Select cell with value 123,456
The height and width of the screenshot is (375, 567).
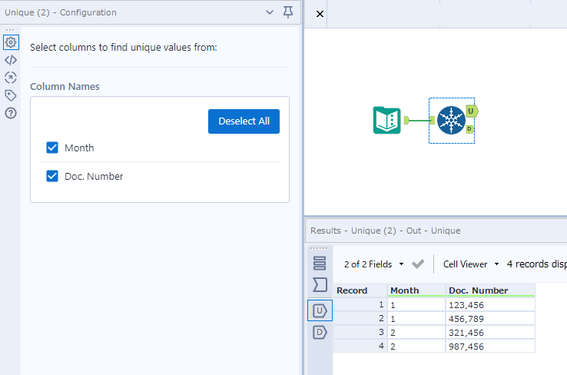click(x=490, y=305)
